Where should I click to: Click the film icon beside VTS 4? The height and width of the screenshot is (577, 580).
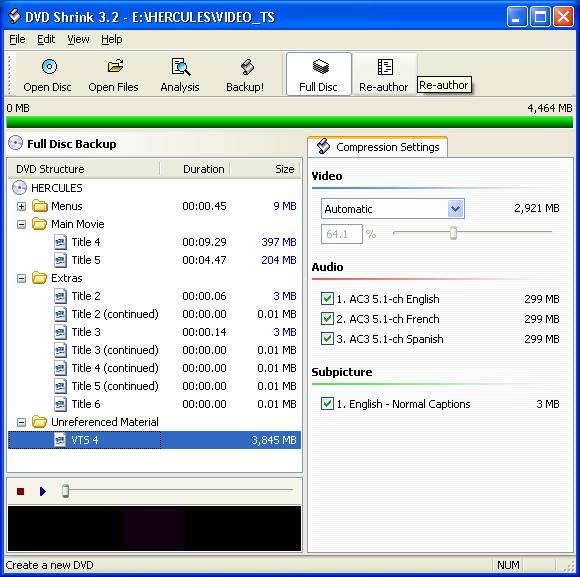tap(60, 440)
